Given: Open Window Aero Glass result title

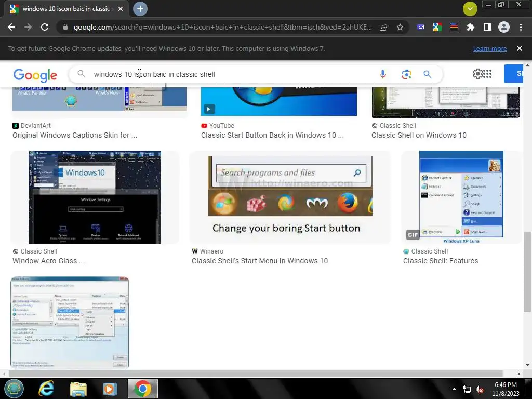Looking at the screenshot, I should click(x=48, y=261).
